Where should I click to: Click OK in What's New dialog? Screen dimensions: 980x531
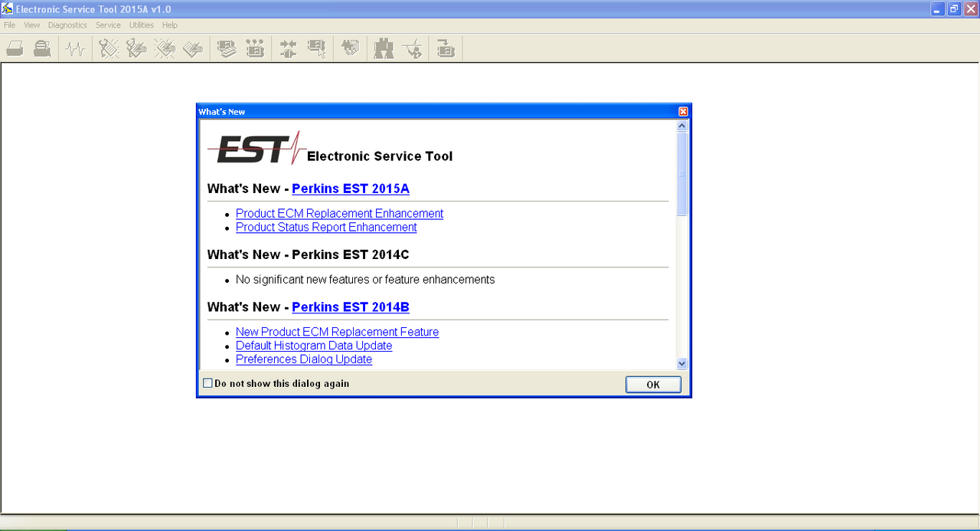coord(653,385)
